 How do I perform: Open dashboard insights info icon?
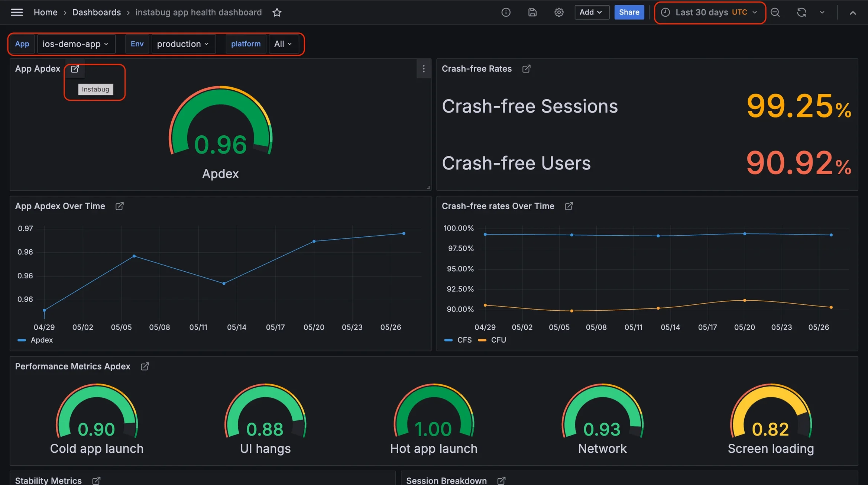[506, 12]
